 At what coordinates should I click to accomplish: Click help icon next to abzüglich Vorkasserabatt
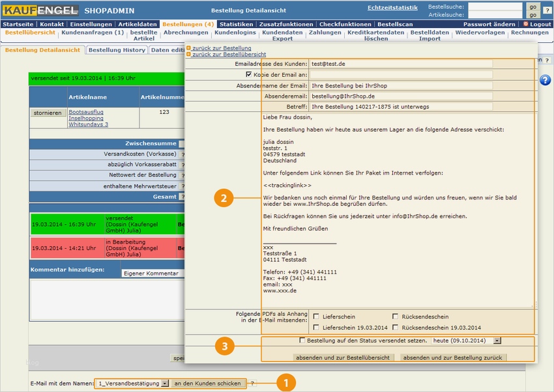coord(182,165)
